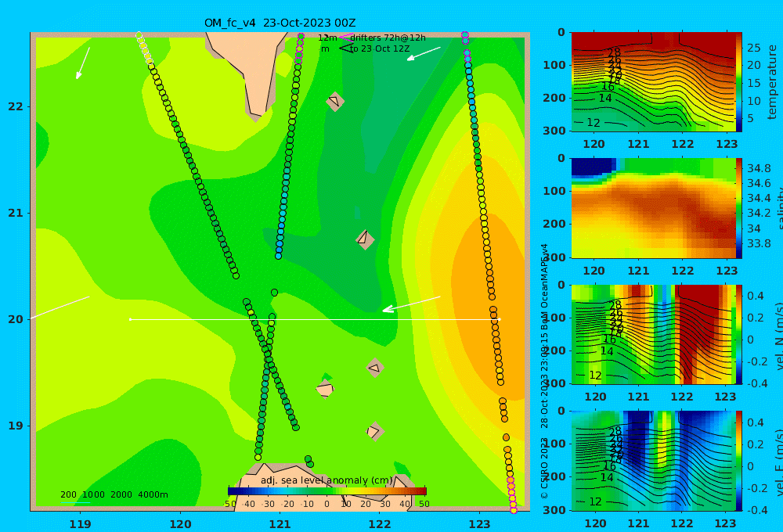Screen dimensions: 783x532
Task: Click the vel. E colorbar
Action: [739, 461]
